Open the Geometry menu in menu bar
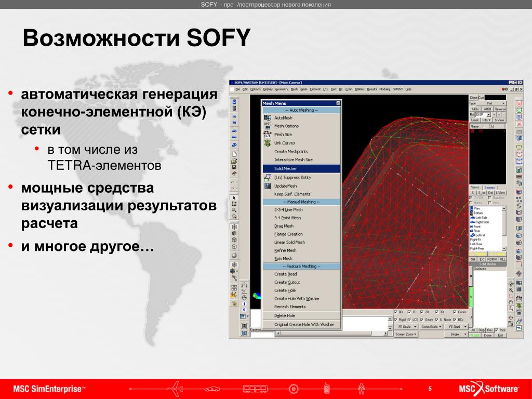Viewport: 532px width, 399px height. (281, 89)
